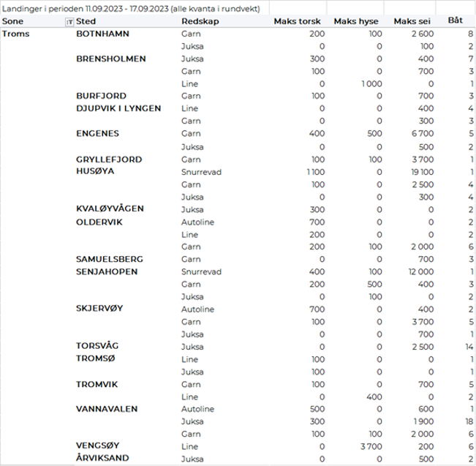Click the TORSVÅG place cell
The width and height of the screenshot is (476, 466).
point(99,345)
